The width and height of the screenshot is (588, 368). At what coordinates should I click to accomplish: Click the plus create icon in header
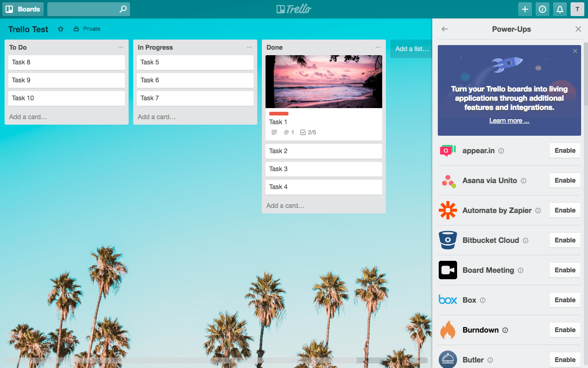click(x=525, y=9)
